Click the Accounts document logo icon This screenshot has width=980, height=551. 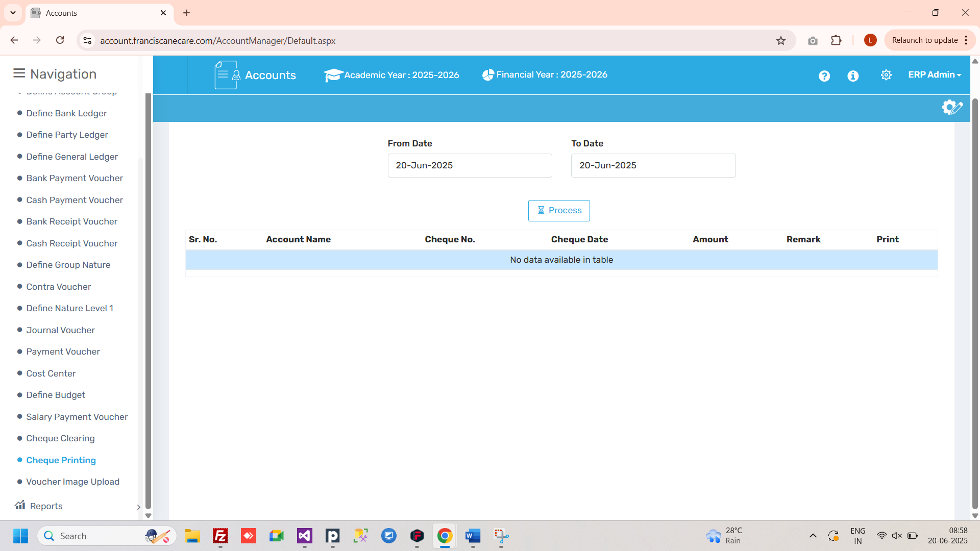pos(227,75)
